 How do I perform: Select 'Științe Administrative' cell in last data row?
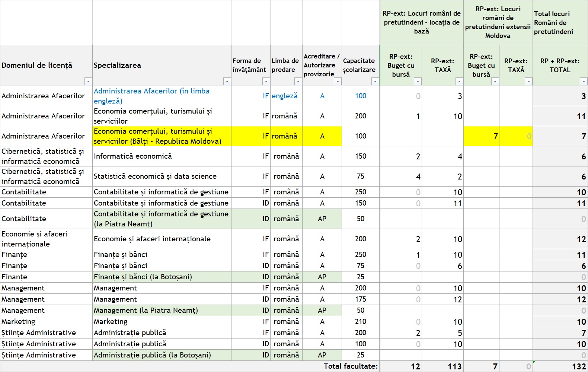coord(46,355)
